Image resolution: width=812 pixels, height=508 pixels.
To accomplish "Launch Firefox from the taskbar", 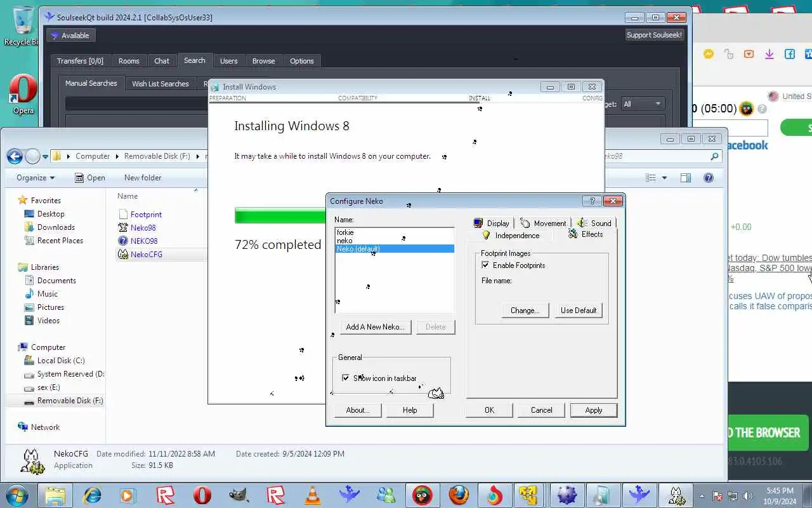I will pyautogui.click(x=459, y=495).
